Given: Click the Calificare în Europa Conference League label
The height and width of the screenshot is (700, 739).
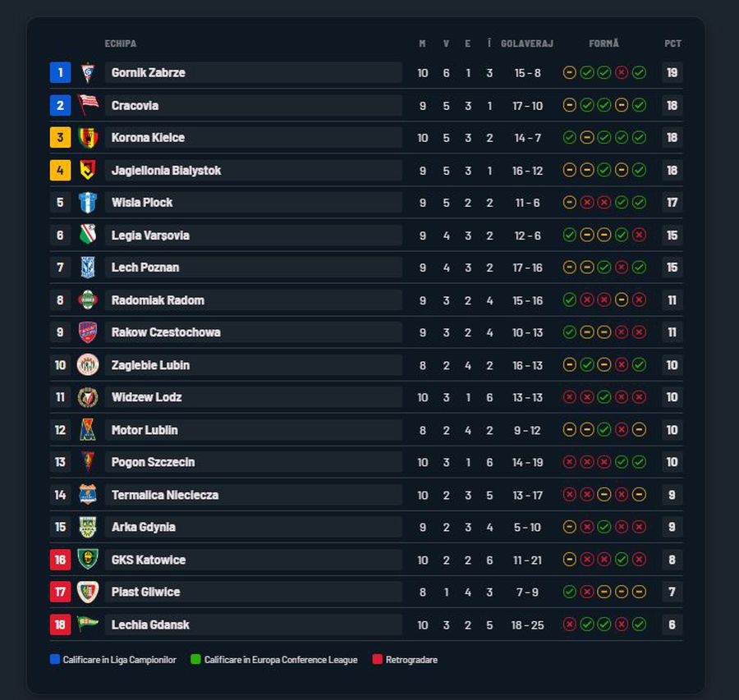Looking at the screenshot, I should [281, 660].
